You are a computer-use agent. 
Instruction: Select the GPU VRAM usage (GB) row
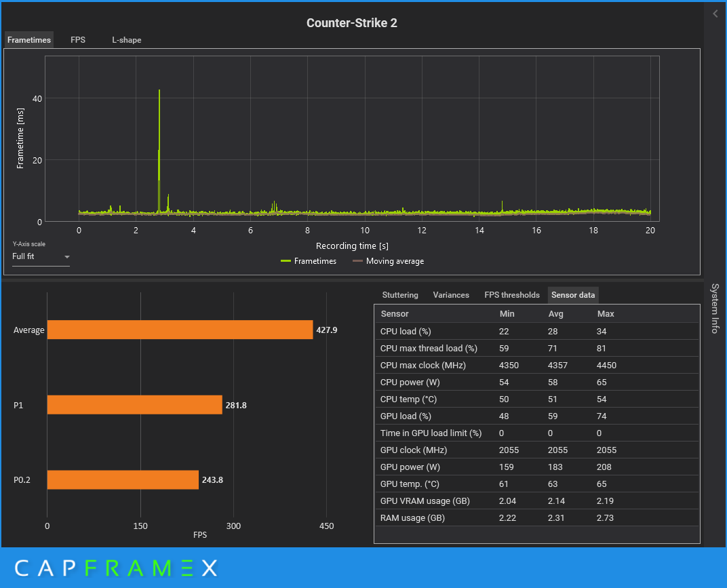click(x=536, y=501)
